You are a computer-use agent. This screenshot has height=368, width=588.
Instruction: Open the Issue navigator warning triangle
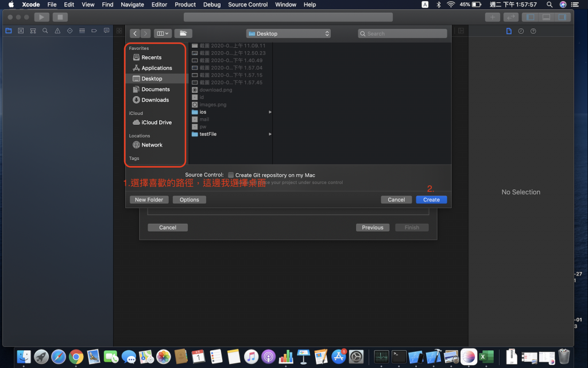click(57, 31)
